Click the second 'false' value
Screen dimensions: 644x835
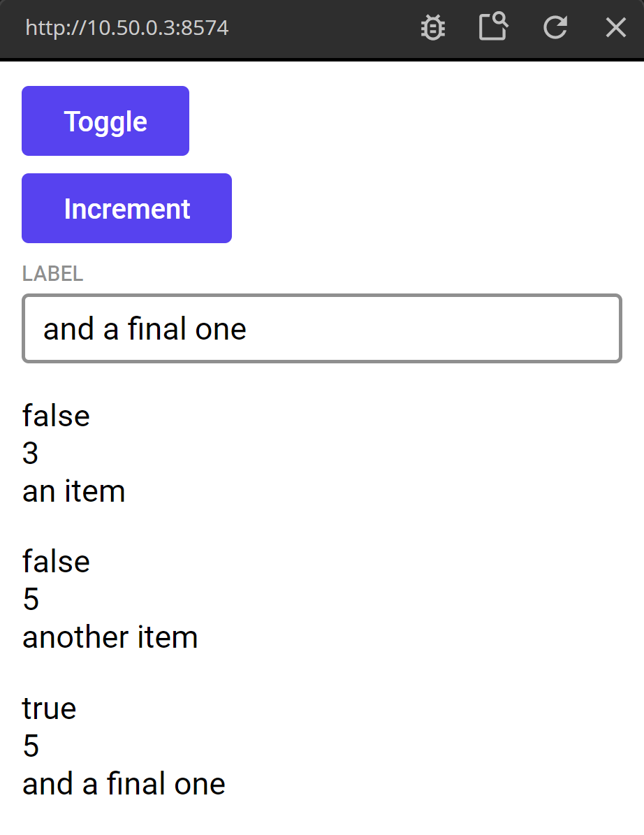[x=56, y=562]
